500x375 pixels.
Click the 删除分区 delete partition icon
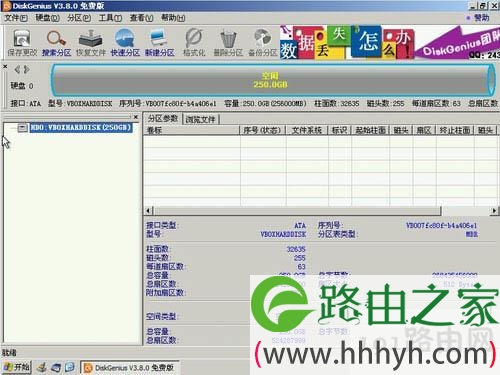point(228,42)
